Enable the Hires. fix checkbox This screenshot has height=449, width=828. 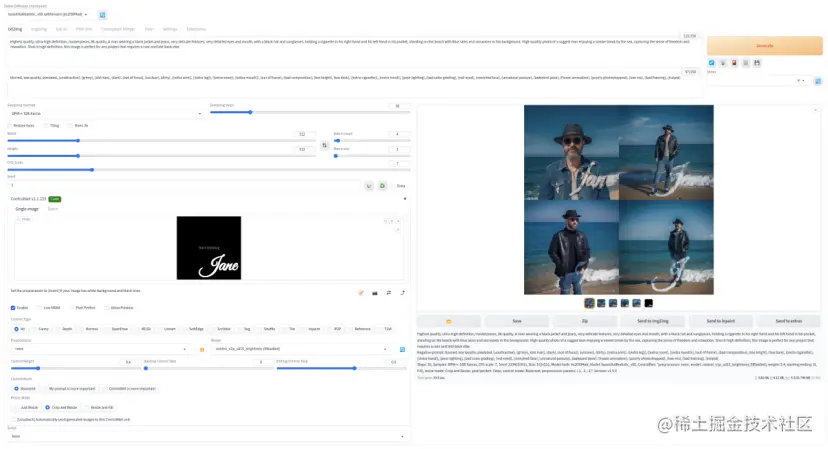tap(70, 126)
